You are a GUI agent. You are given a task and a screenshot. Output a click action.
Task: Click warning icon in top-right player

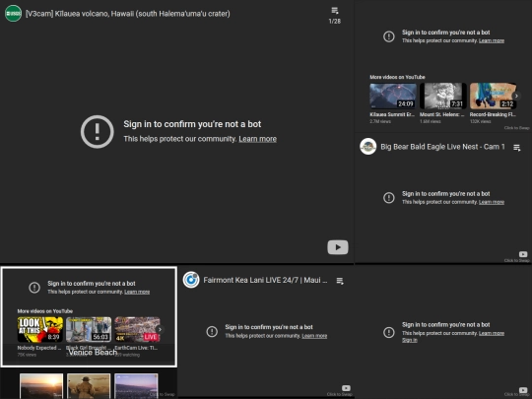tap(389, 36)
